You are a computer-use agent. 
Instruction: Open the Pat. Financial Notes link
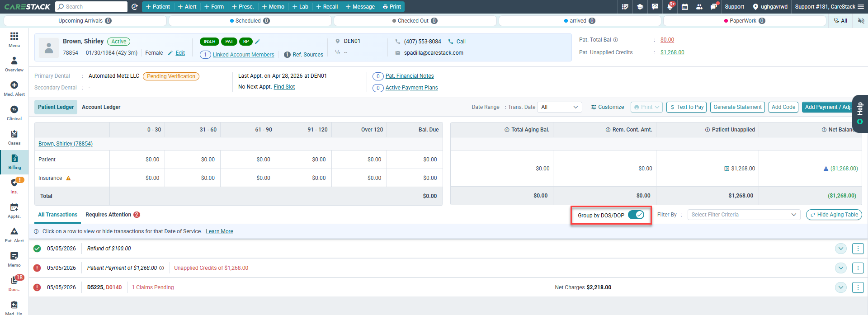click(410, 76)
